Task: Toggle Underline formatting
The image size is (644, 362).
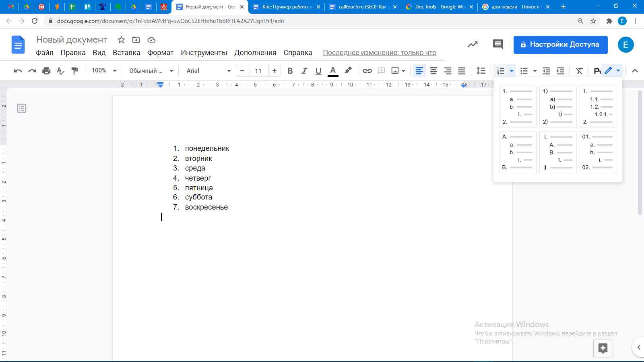Action: 318,71
